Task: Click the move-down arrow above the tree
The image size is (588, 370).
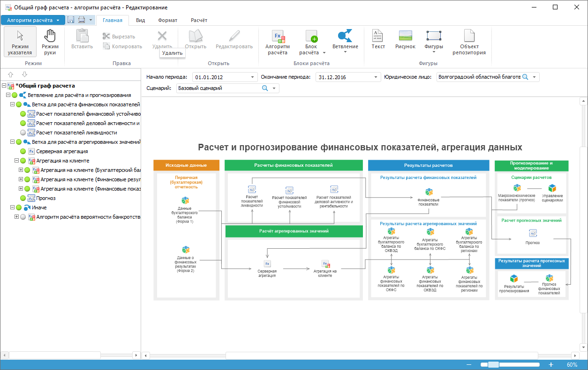Action: tap(24, 74)
